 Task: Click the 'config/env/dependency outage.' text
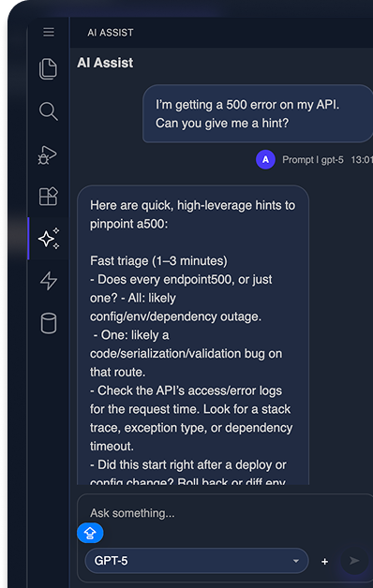tap(175, 316)
